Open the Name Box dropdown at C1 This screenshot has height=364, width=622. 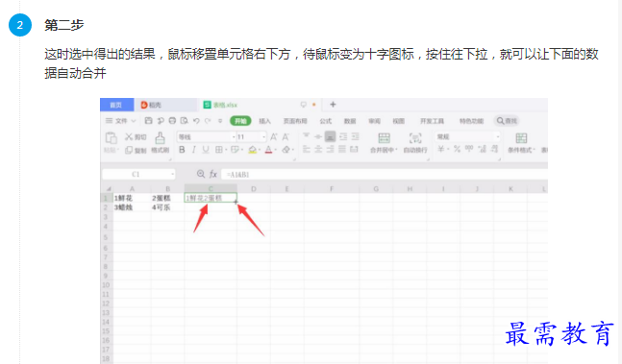click(172, 174)
